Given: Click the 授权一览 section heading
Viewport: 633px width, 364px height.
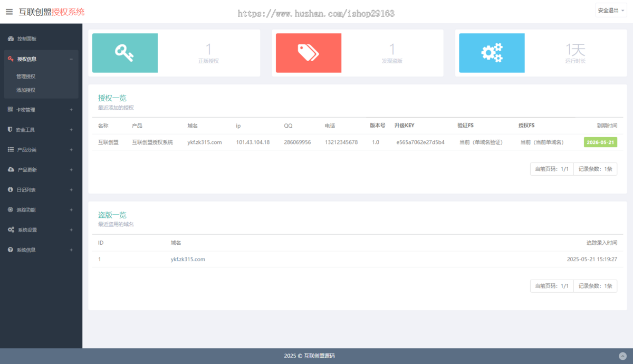Looking at the screenshot, I should (x=112, y=98).
